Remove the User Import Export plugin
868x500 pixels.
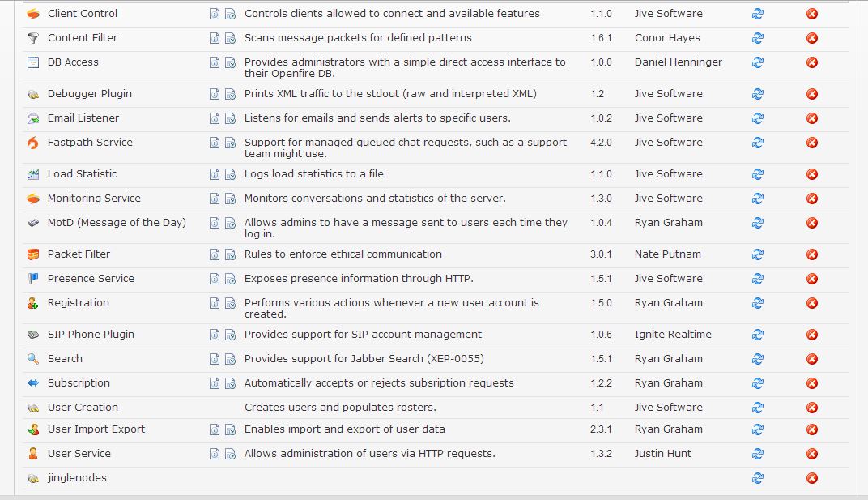click(812, 430)
